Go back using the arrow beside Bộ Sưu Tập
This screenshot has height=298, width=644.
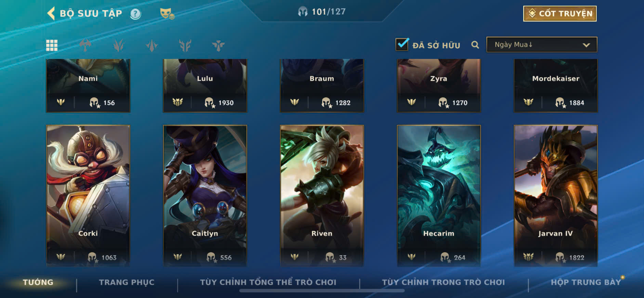51,14
